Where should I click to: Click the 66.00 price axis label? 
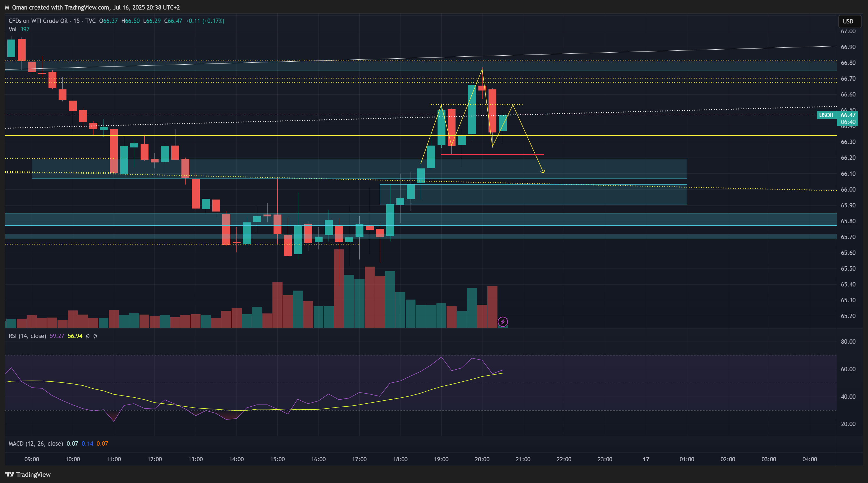848,189
